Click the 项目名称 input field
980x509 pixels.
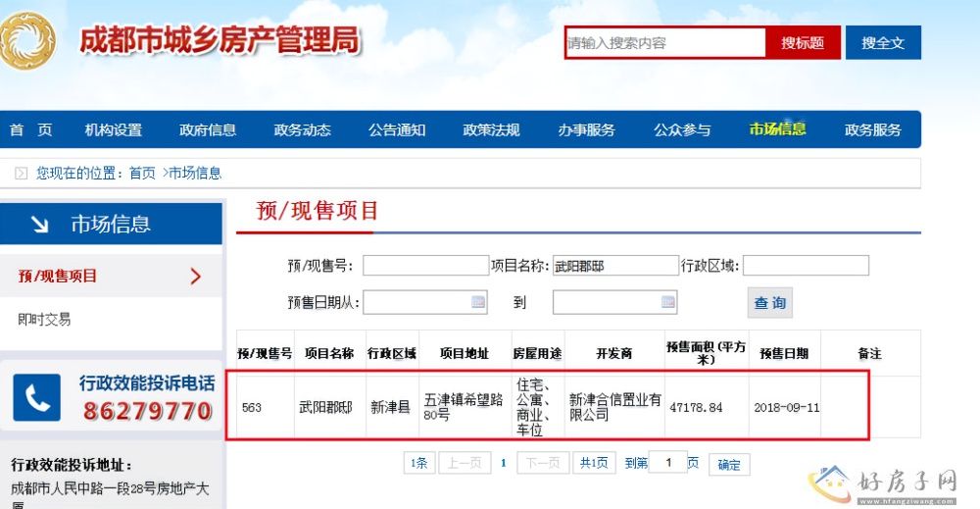tap(615, 266)
